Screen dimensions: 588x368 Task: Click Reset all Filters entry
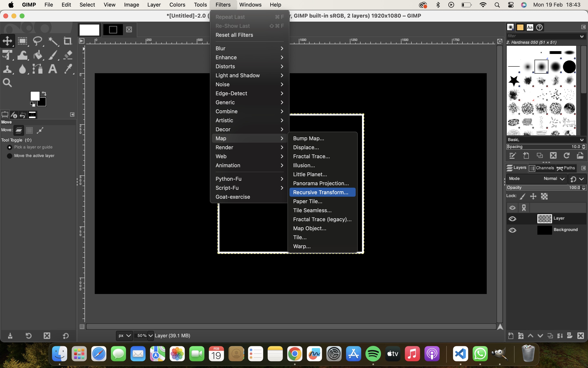[249, 35]
